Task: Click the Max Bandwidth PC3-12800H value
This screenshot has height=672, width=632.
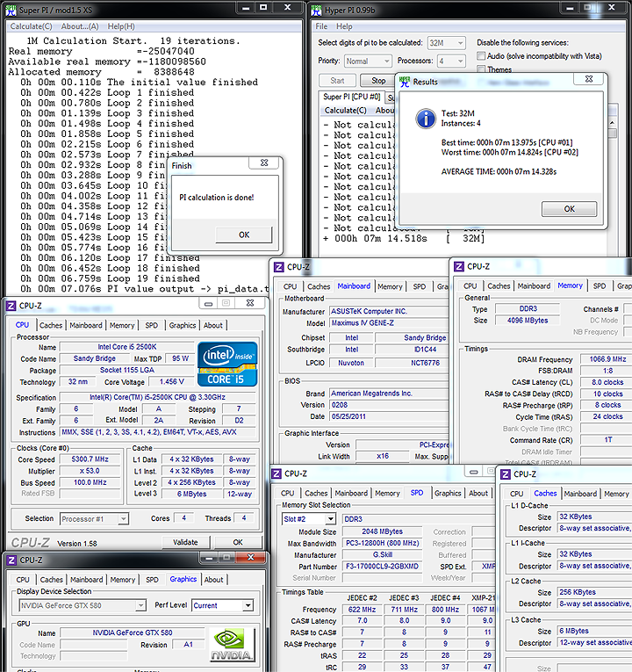Action: click(x=382, y=543)
